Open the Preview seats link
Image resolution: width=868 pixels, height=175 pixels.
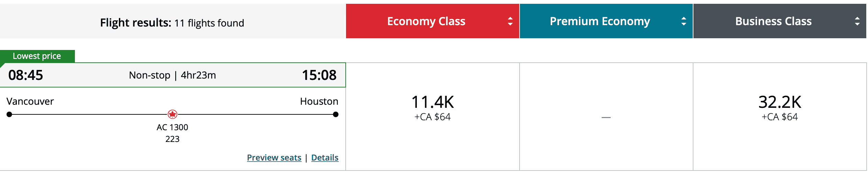point(274,157)
